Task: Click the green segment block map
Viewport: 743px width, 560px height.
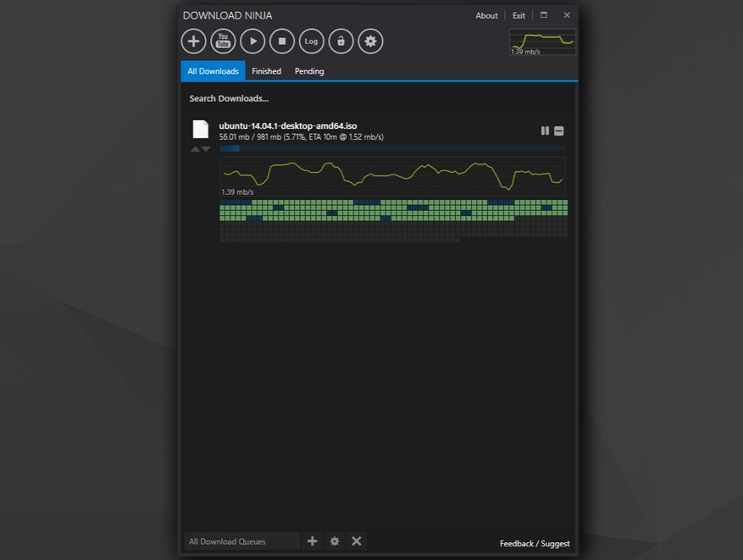Action: click(393, 221)
